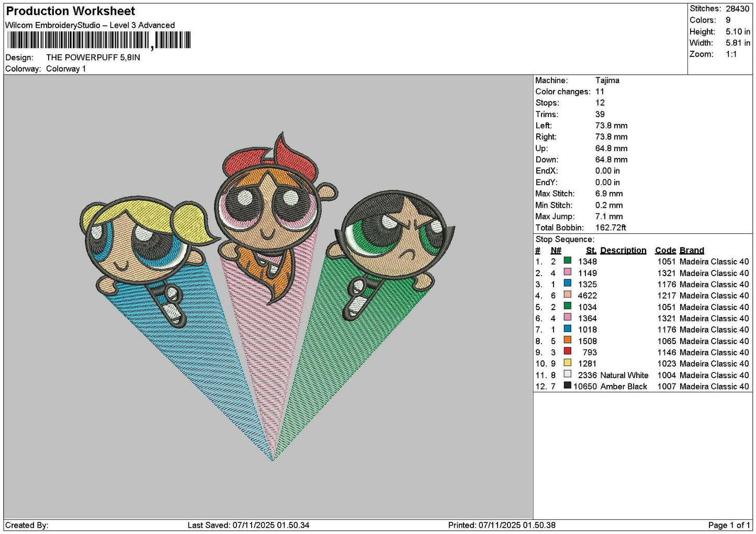Select the Total Bobbin value '162.72ft'

[611, 228]
